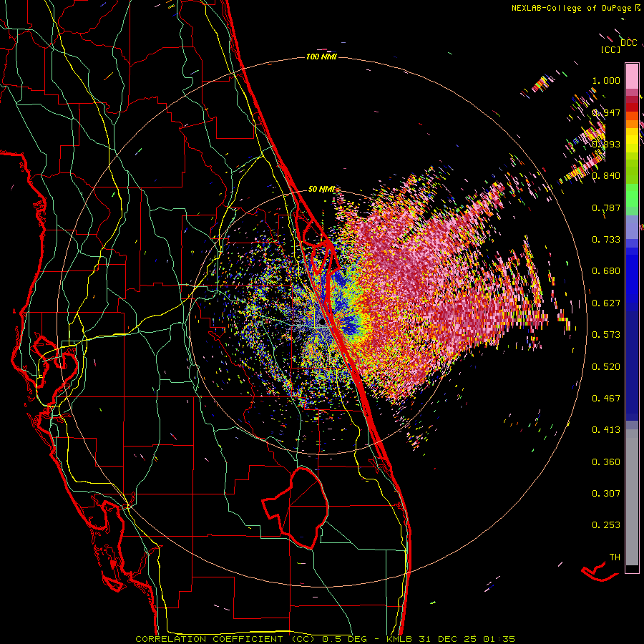Screen dimensions: 644x644
Task: Select the 0.627 legend value
Action: pyautogui.click(x=606, y=303)
